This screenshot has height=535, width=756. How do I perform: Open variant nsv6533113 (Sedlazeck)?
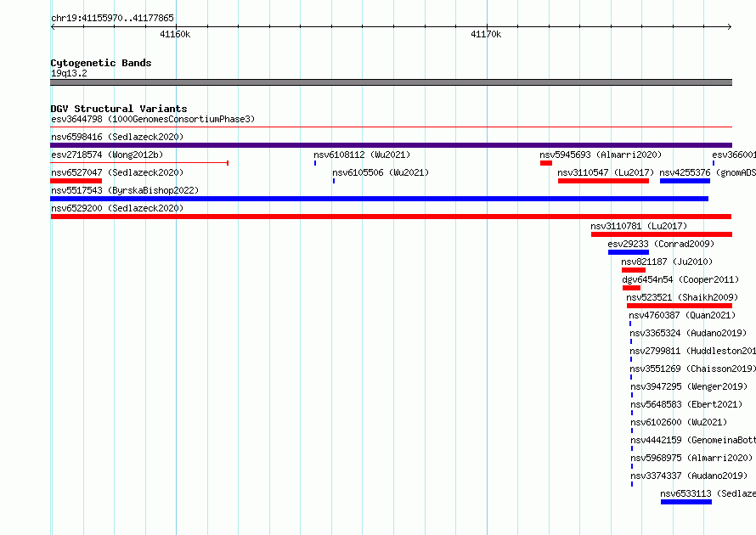[x=708, y=493]
